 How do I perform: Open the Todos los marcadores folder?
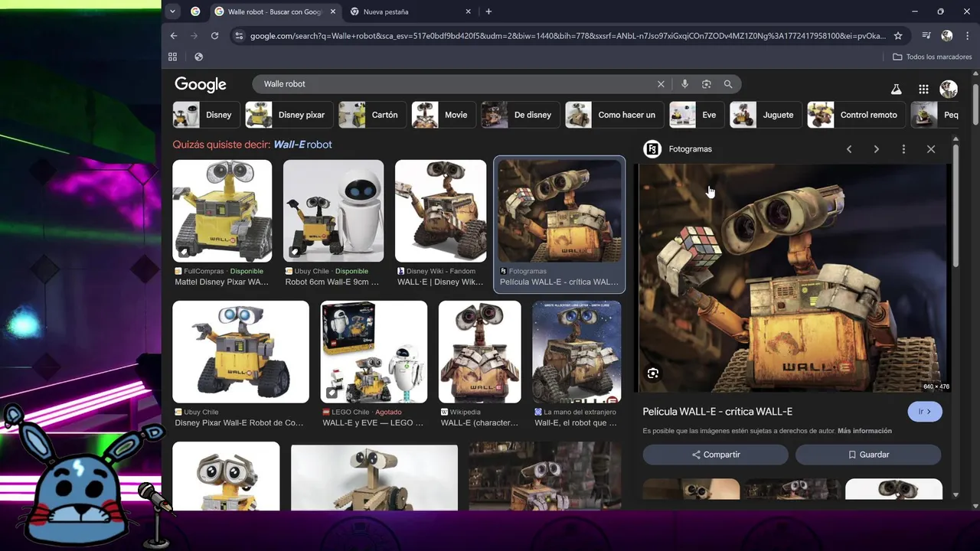coord(932,57)
